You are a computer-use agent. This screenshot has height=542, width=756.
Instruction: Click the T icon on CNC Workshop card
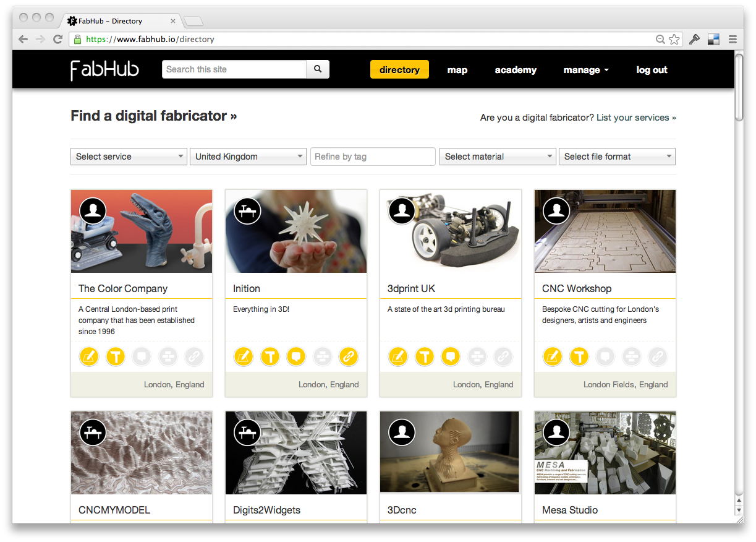(x=579, y=356)
